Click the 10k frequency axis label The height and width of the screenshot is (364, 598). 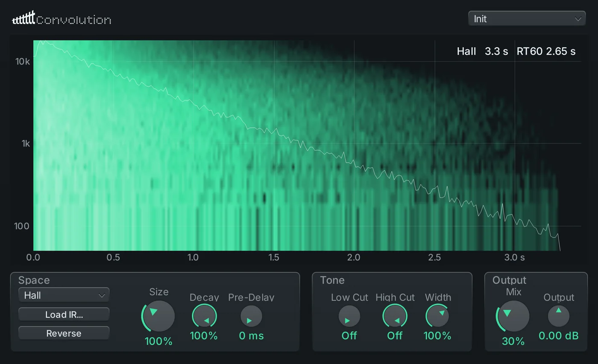coord(23,61)
